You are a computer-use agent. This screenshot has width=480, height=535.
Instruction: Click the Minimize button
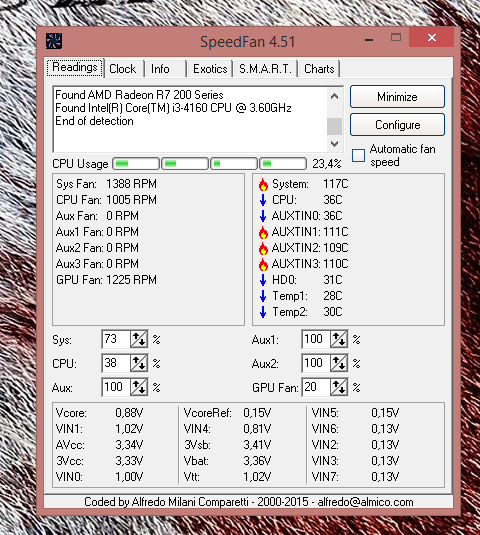pyautogui.click(x=397, y=97)
